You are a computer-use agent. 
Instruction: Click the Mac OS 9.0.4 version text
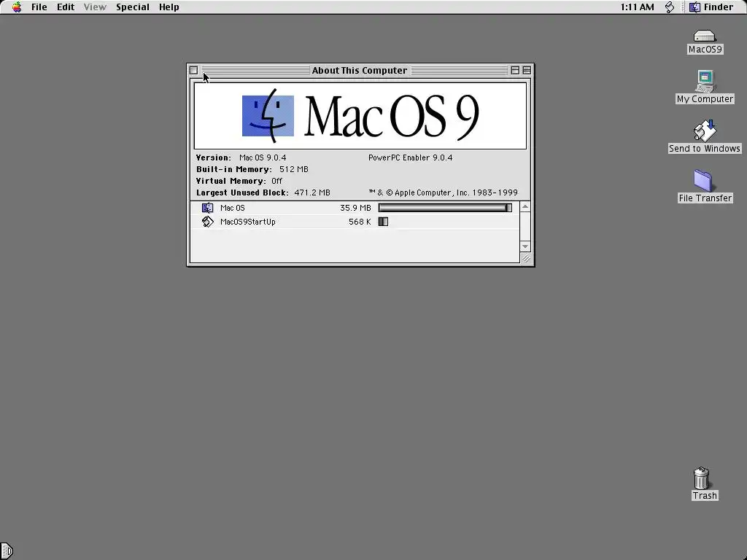(x=263, y=157)
